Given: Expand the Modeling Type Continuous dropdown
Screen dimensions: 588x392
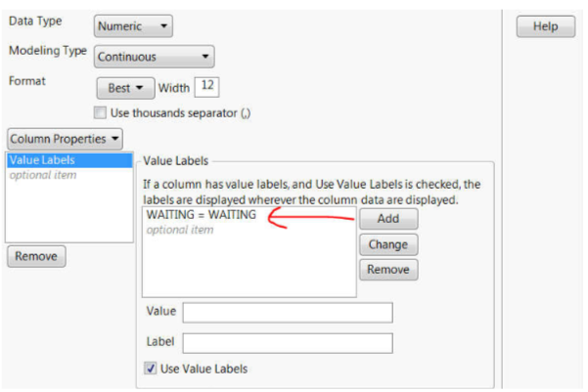Looking at the screenshot, I should point(155,57).
